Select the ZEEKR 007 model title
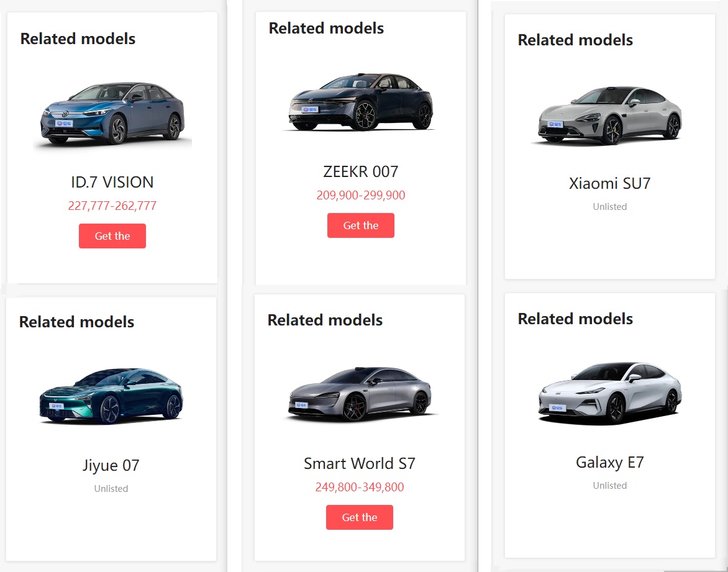This screenshot has height=572, width=728. (x=360, y=171)
